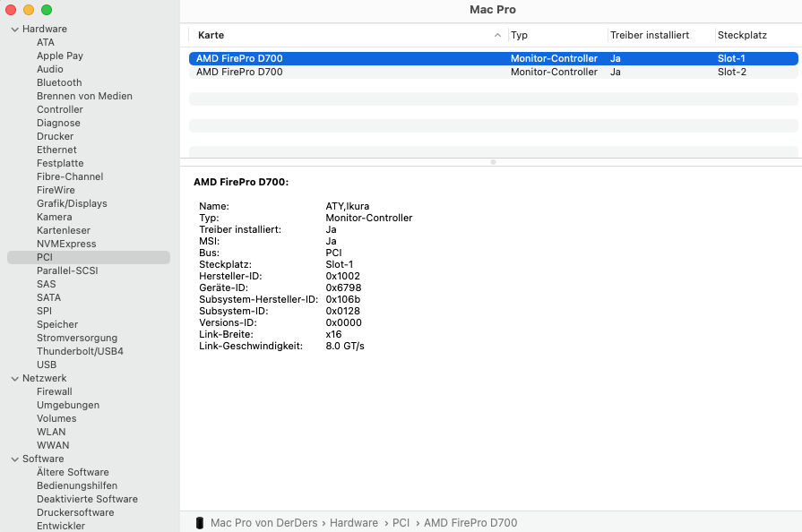The width and height of the screenshot is (802, 532).
Task: Click the Link-Breite value x16
Action: point(333,334)
